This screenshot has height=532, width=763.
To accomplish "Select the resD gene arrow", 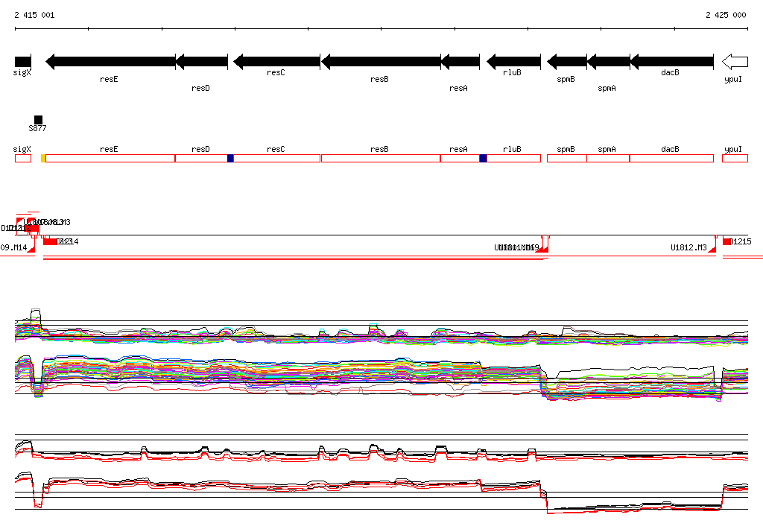I will (201, 62).
